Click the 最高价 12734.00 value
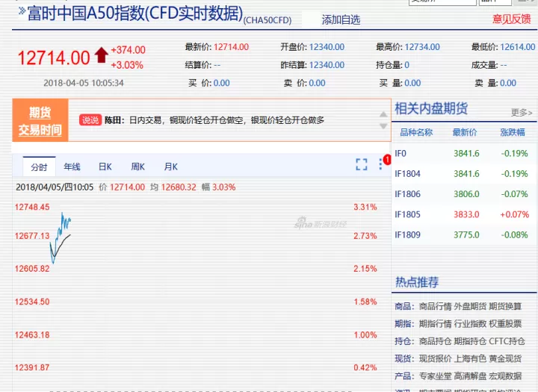538x392 pixels. coord(422,47)
